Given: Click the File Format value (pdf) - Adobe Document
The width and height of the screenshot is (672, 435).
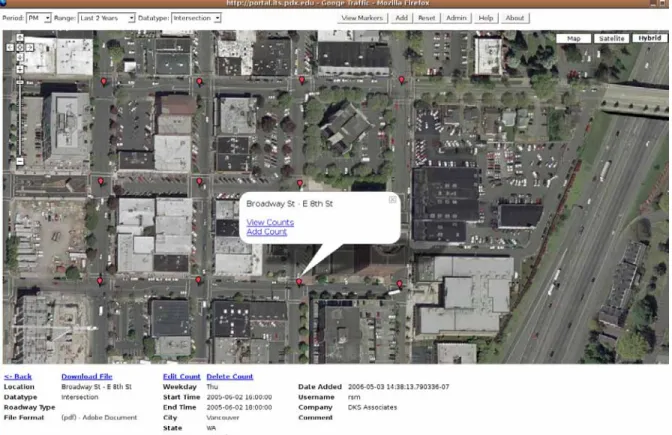Looking at the screenshot, I should click(99, 417).
